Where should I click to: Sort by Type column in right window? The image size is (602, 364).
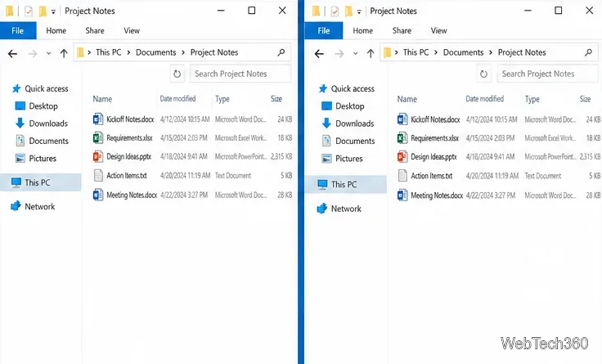[x=532, y=100]
